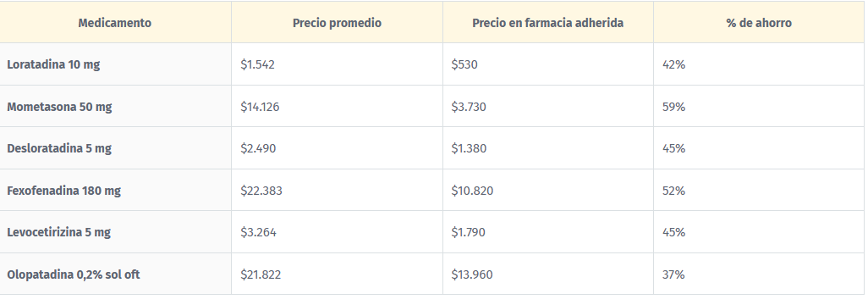Click the Levocetirizina 5 mg row label
The image size is (868, 305).
click(x=58, y=232)
